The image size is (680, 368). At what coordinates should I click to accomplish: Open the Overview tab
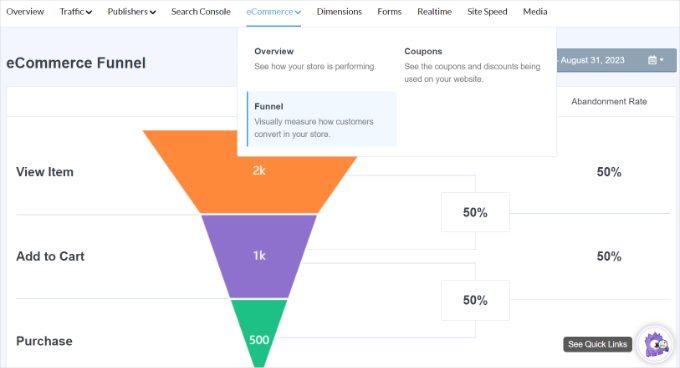coord(25,12)
